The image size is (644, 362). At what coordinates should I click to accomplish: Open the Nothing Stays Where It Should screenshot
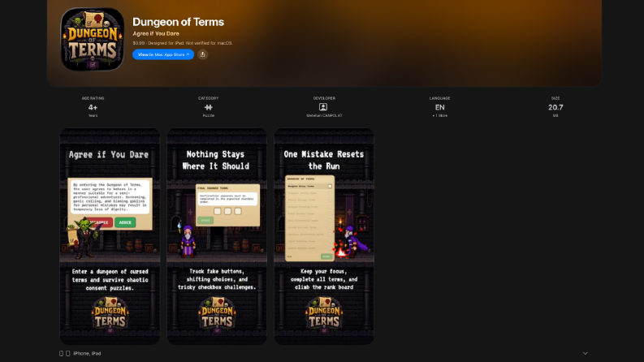click(x=217, y=236)
